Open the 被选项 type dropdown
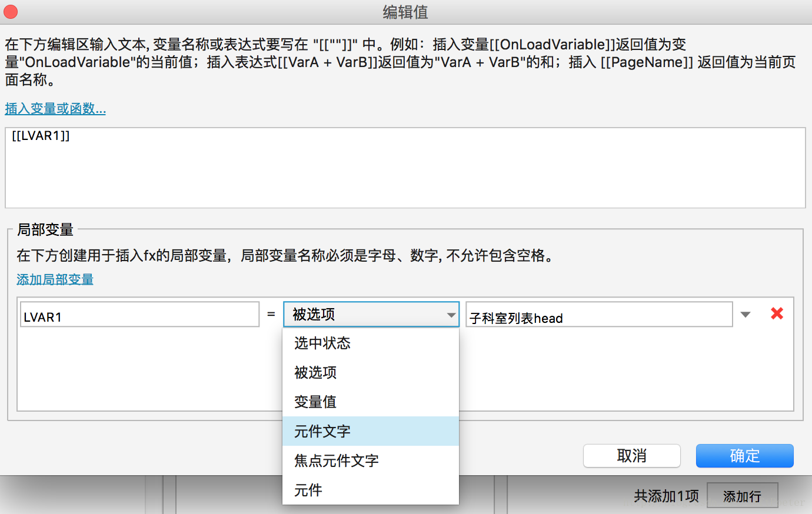The width and height of the screenshot is (812, 514). [x=371, y=315]
